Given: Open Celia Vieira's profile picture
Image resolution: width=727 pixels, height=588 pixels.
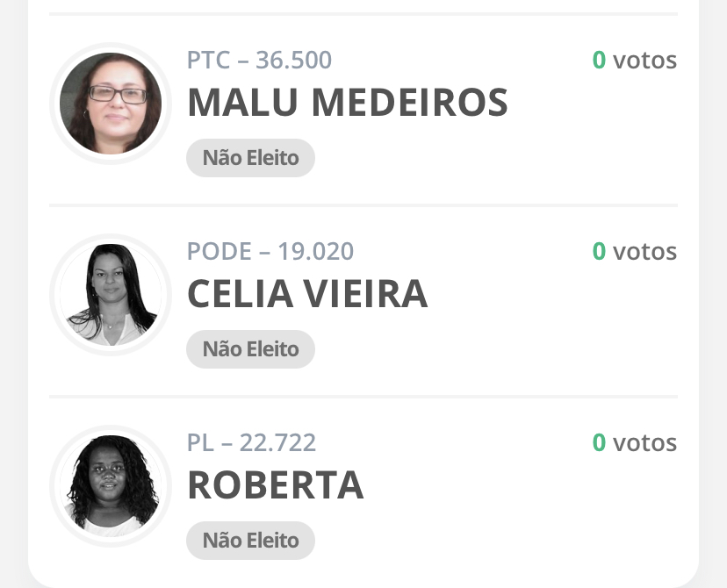Looking at the screenshot, I should click(111, 294).
